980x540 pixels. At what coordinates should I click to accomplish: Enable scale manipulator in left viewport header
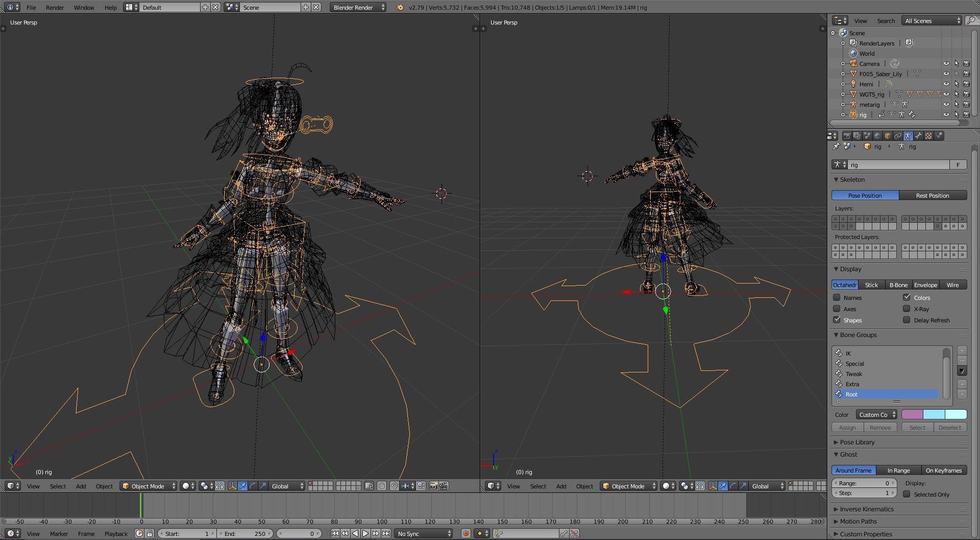pos(263,486)
